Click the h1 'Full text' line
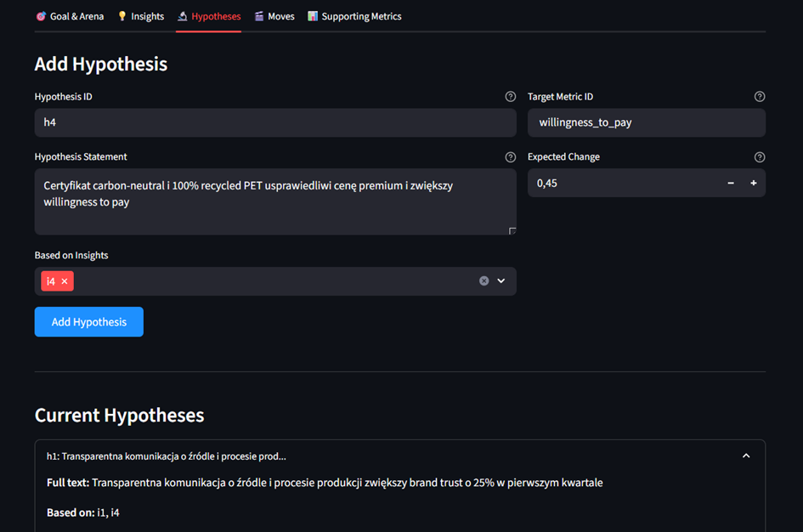Screen dimensions: 803x532 click(325, 483)
